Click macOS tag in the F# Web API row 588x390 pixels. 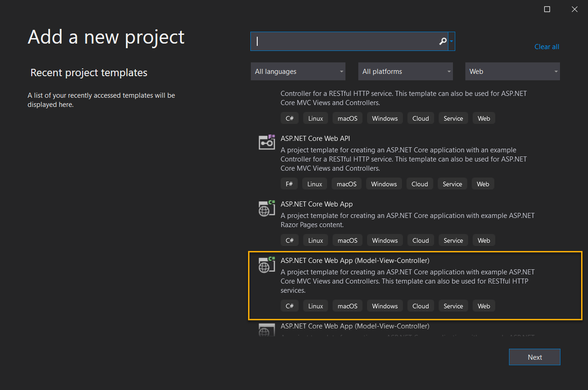pyautogui.click(x=347, y=184)
